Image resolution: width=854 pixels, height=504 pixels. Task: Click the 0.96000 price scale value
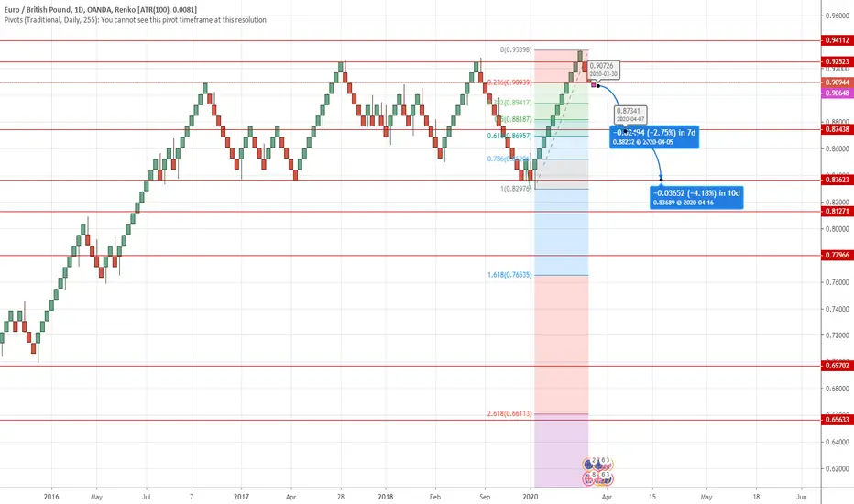(x=838, y=16)
